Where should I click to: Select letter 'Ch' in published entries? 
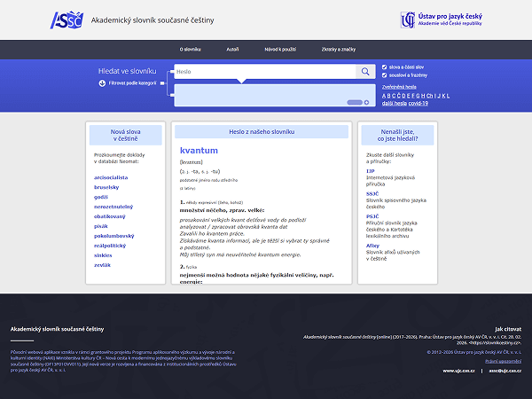[x=429, y=96]
